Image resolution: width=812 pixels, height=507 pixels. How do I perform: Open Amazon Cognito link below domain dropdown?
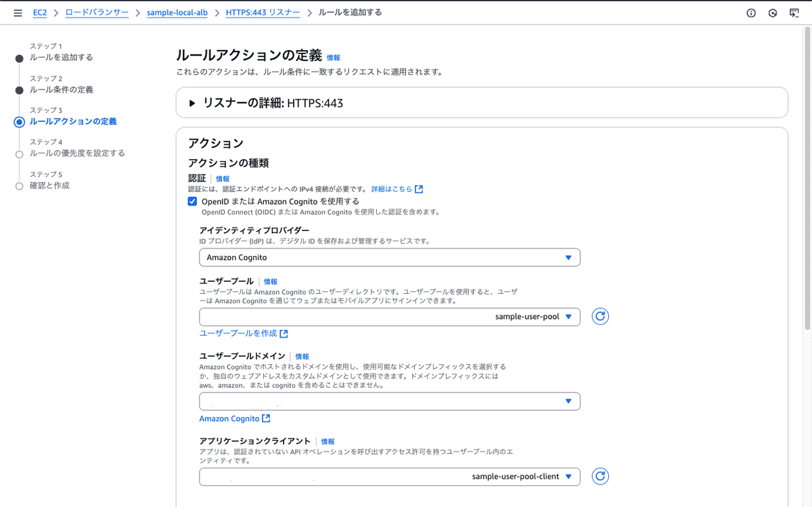pos(229,419)
